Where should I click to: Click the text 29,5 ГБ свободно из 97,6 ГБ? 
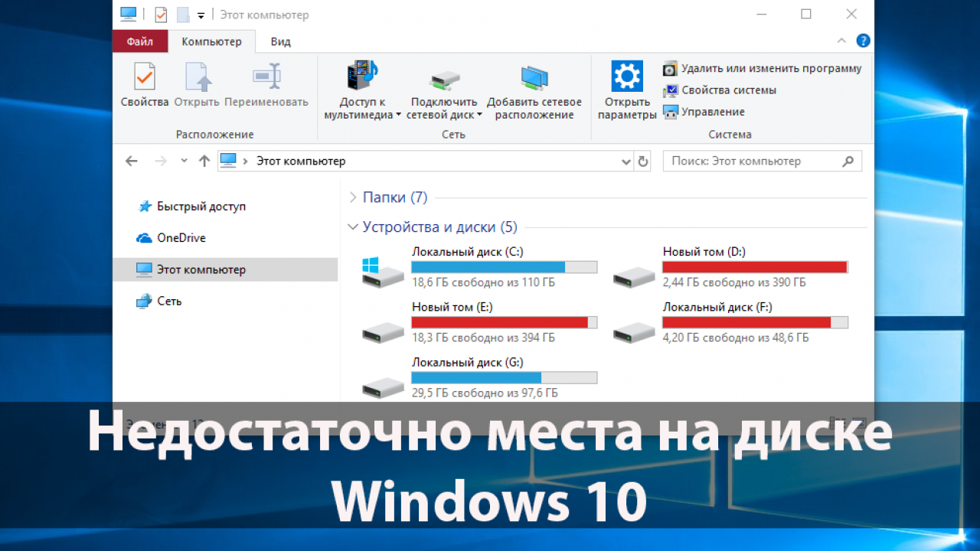pos(485,393)
